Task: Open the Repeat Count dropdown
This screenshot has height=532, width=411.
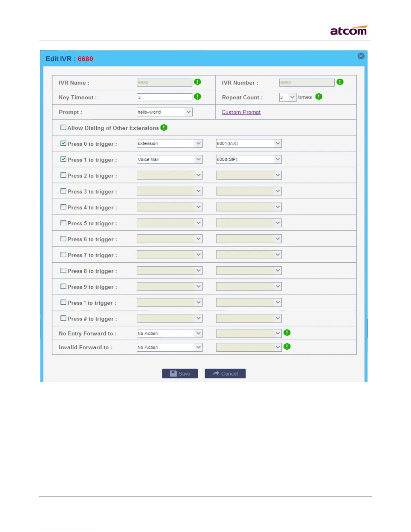Action: tap(287, 97)
